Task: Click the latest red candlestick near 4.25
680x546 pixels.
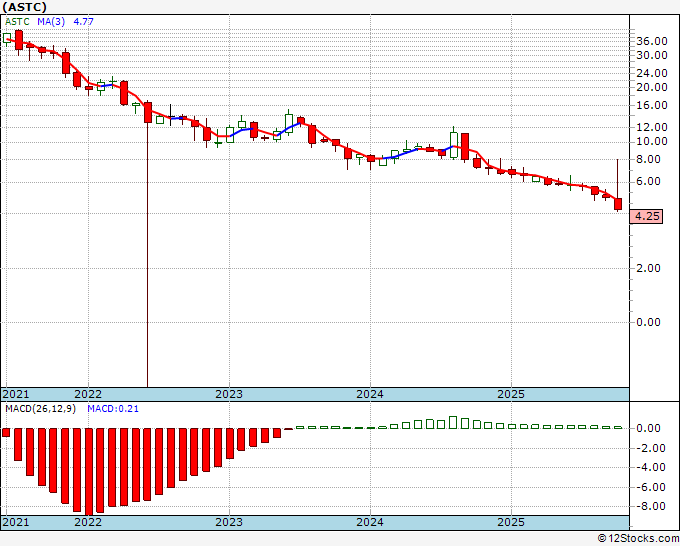Action: 618,204
